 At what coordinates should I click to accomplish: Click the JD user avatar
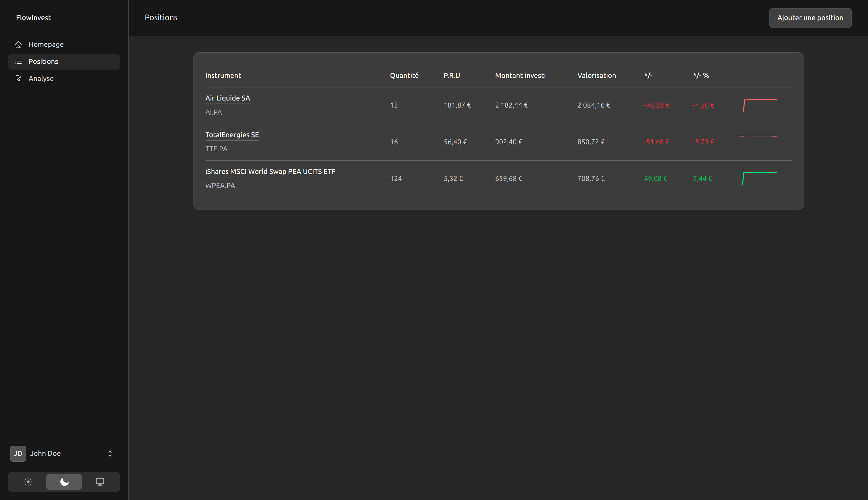pos(18,454)
